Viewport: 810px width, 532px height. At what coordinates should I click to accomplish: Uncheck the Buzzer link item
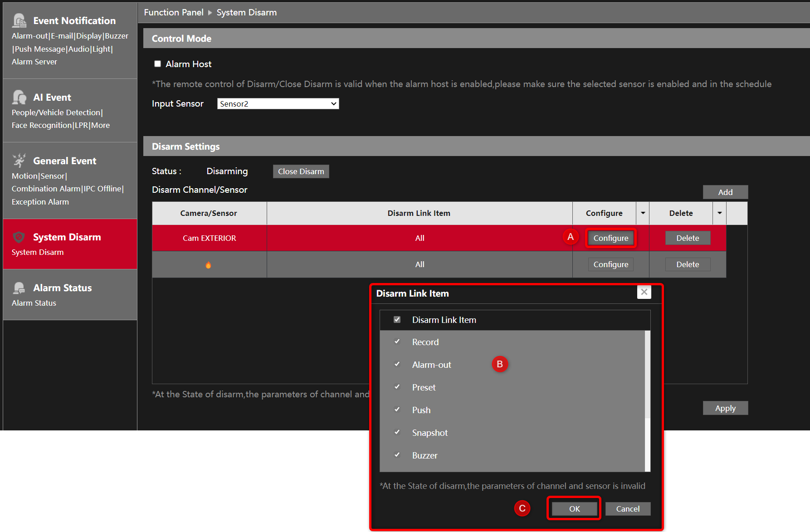coord(397,455)
